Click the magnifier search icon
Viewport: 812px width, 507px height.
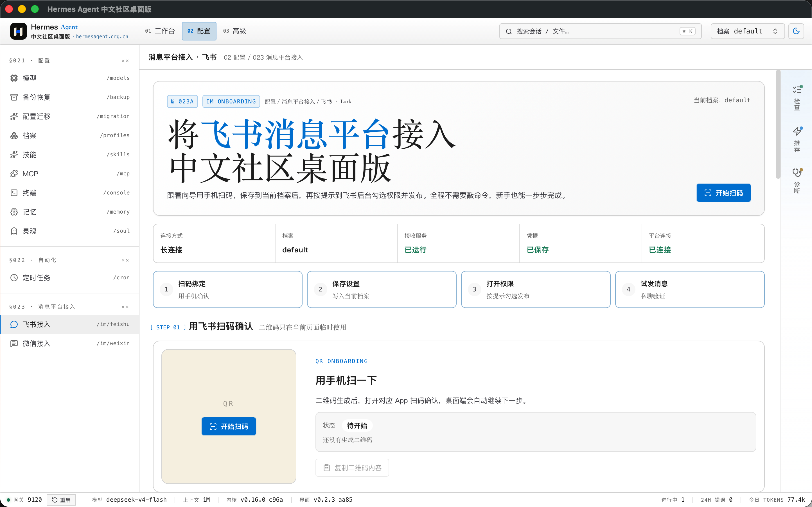tap(509, 31)
